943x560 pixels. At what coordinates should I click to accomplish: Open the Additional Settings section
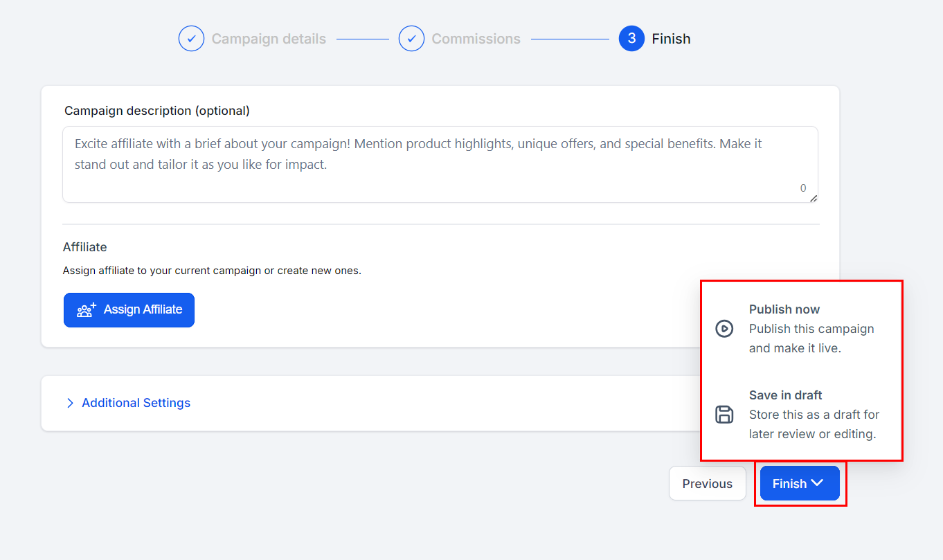click(136, 403)
